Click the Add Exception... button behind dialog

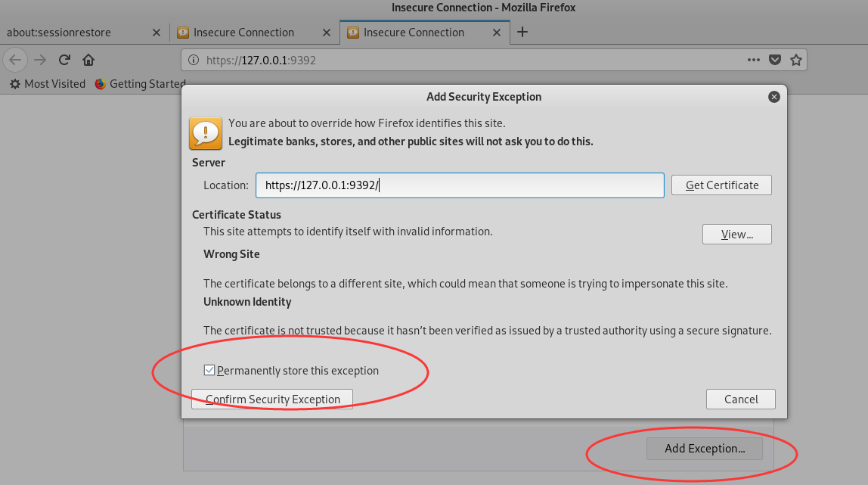[x=704, y=449]
